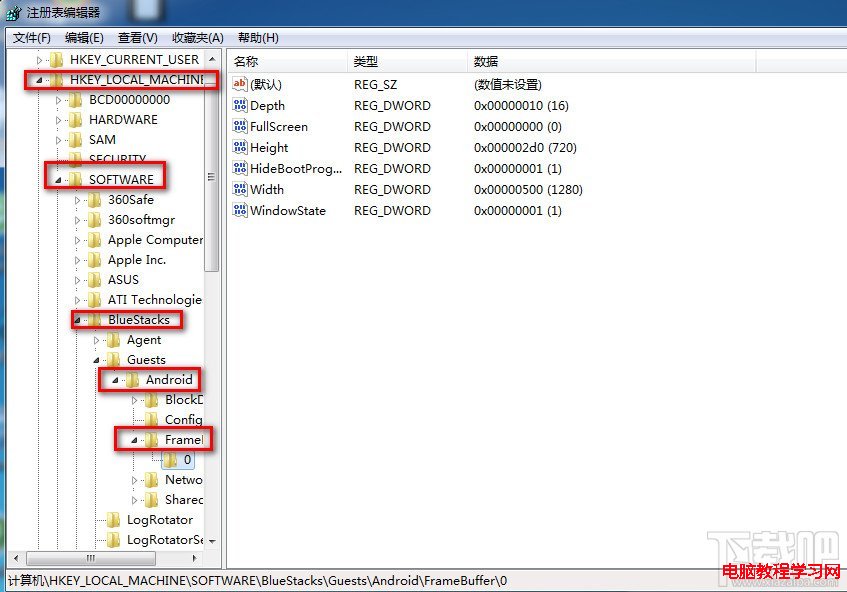Screen dimensions: 847x592
Task: Click the 360Safe folder icon
Action: point(95,200)
